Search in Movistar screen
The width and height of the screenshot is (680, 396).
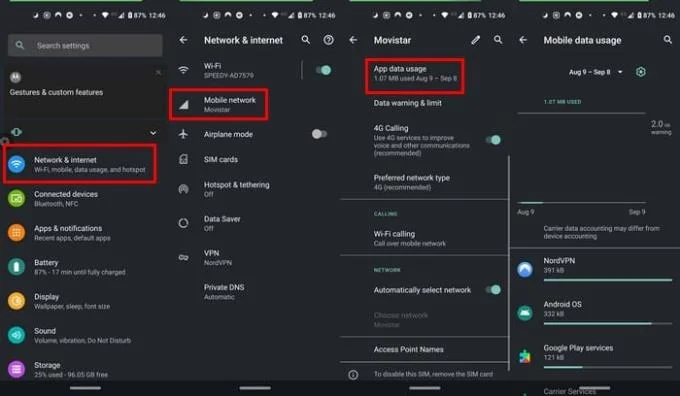point(498,40)
